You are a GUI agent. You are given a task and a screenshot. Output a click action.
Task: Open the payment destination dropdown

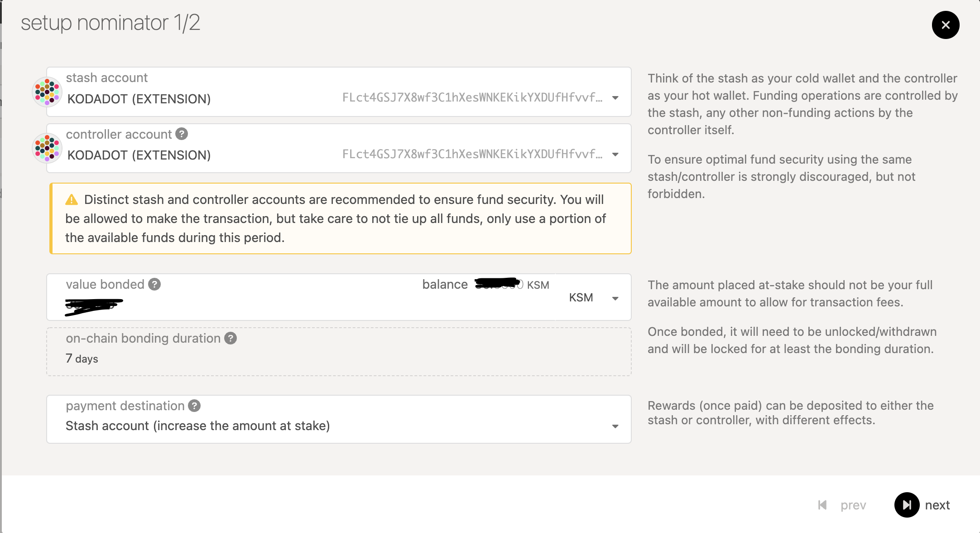(615, 426)
